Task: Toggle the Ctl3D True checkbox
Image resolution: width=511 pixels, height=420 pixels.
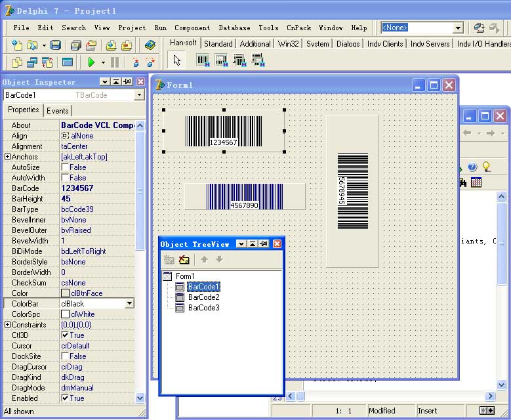Action: tap(65, 335)
